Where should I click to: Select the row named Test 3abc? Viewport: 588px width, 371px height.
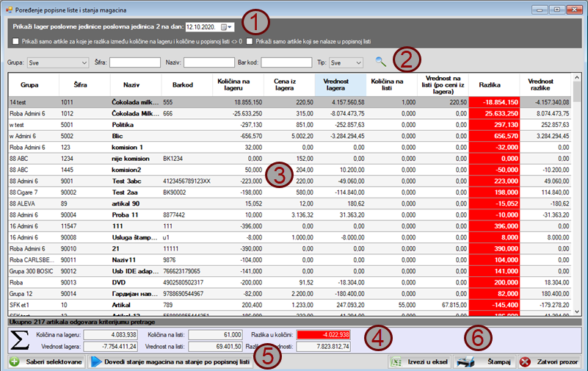coord(289,181)
